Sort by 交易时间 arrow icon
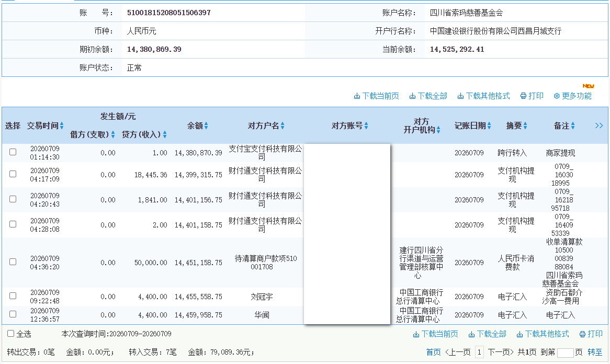The image size is (610, 364). [62, 126]
